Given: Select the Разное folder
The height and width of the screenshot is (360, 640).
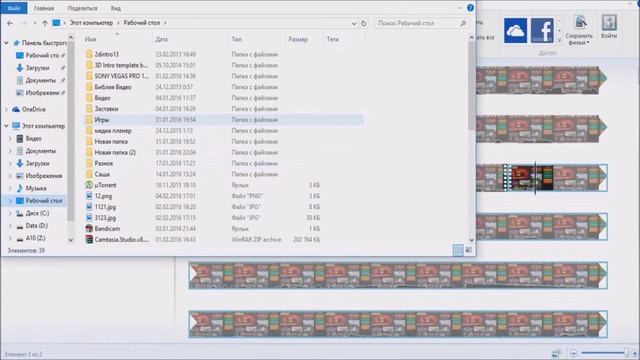Looking at the screenshot, I should point(104,163).
